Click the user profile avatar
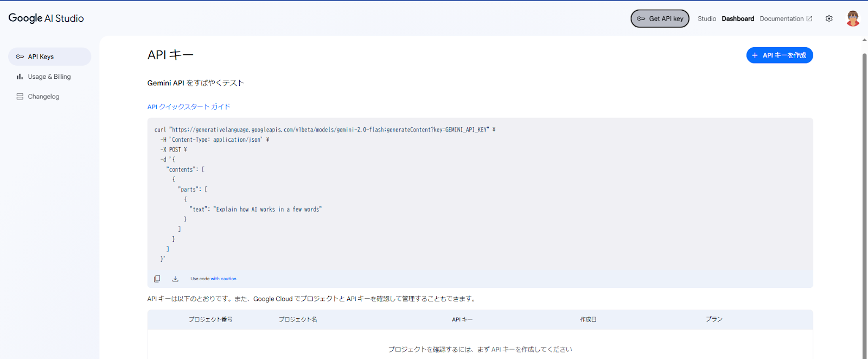868x359 pixels. tap(853, 18)
